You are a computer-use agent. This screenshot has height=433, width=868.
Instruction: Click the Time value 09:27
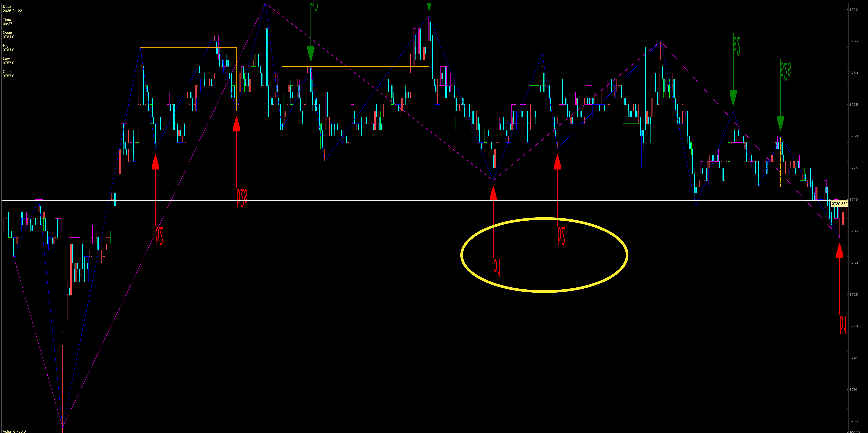[x=7, y=24]
